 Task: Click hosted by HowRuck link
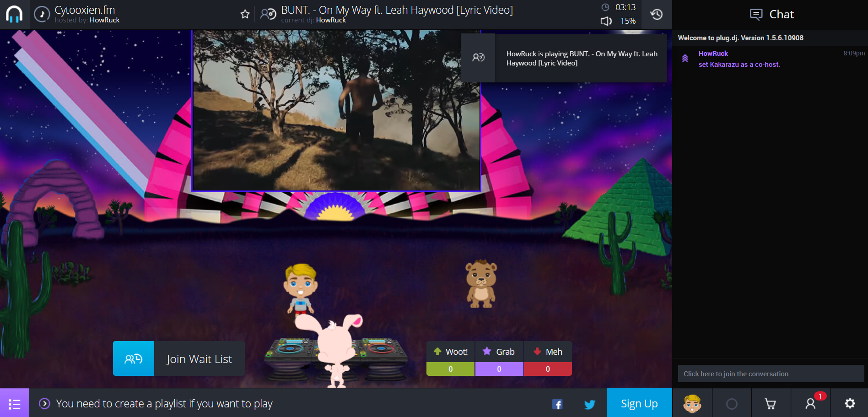105,20
